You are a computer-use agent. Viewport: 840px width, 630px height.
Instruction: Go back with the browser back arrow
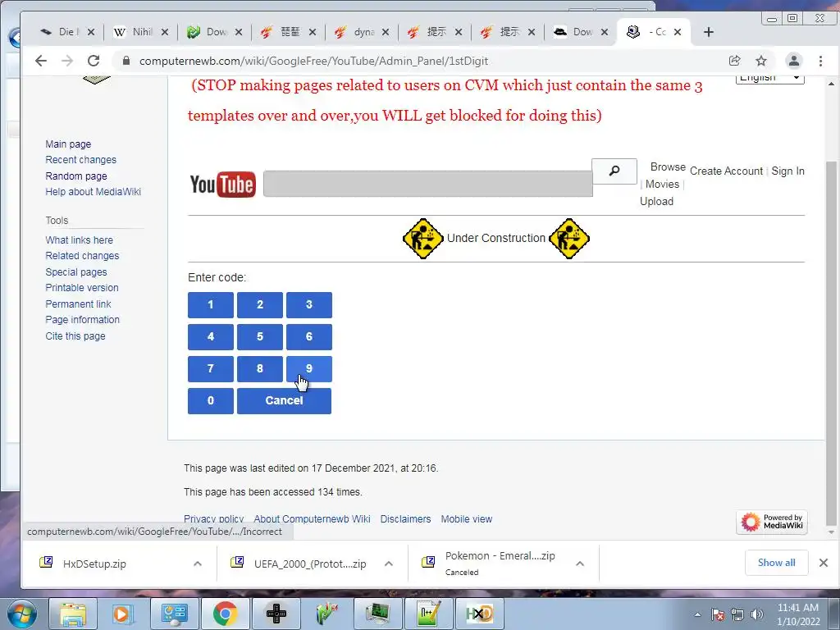tap(41, 61)
